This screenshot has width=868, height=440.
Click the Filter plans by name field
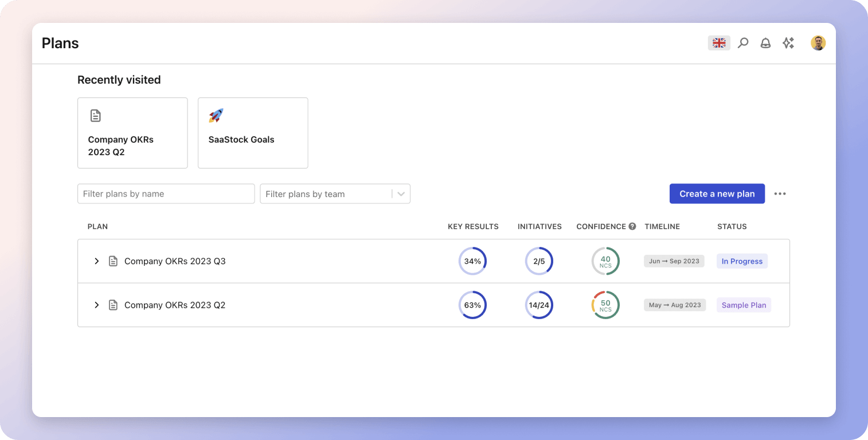coord(166,194)
